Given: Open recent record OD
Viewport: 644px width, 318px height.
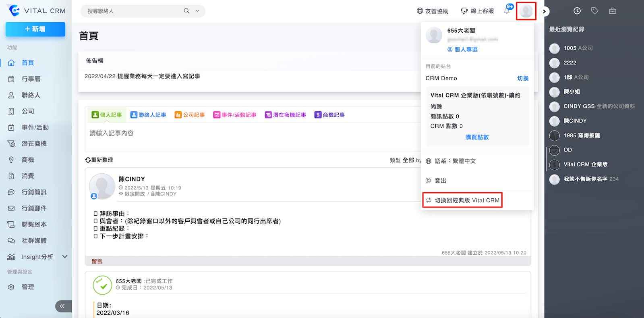Looking at the screenshot, I should point(561,150).
